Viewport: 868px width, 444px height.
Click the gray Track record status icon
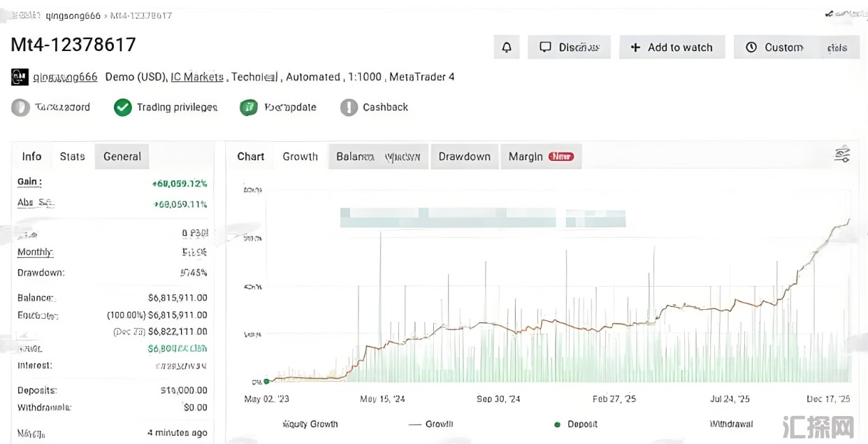(20, 108)
